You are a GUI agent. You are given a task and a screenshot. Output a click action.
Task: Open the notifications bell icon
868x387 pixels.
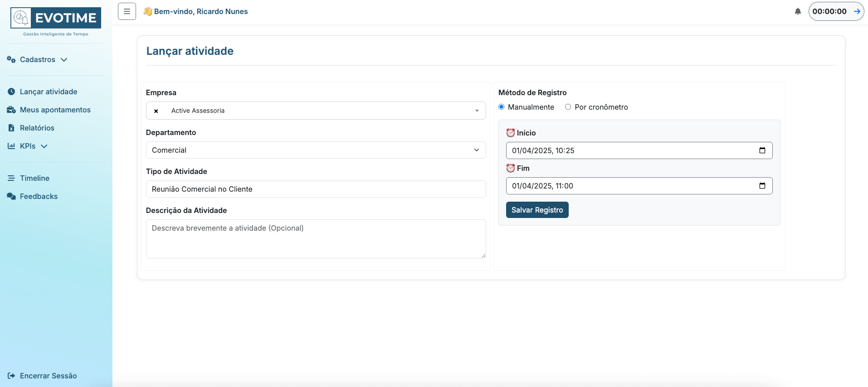798,11
